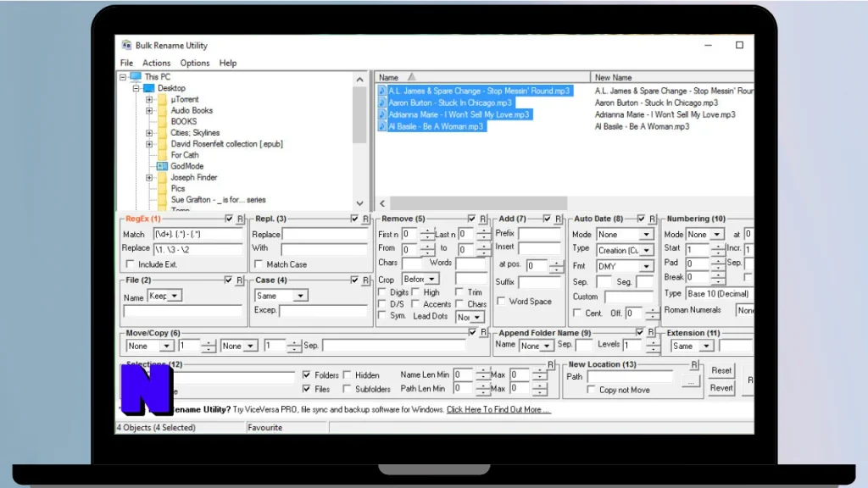Viewport: 868px width, 488px height.
Task: Click the µTorrent folder icon
Action: (x=162, y=100)
